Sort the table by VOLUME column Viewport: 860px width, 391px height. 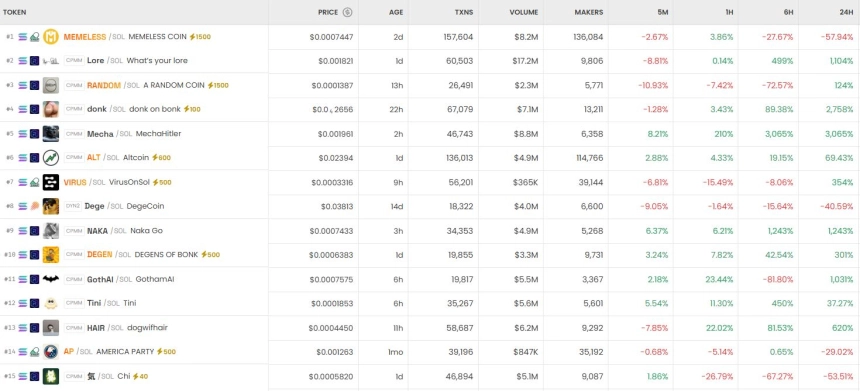(x=523, y=12)
